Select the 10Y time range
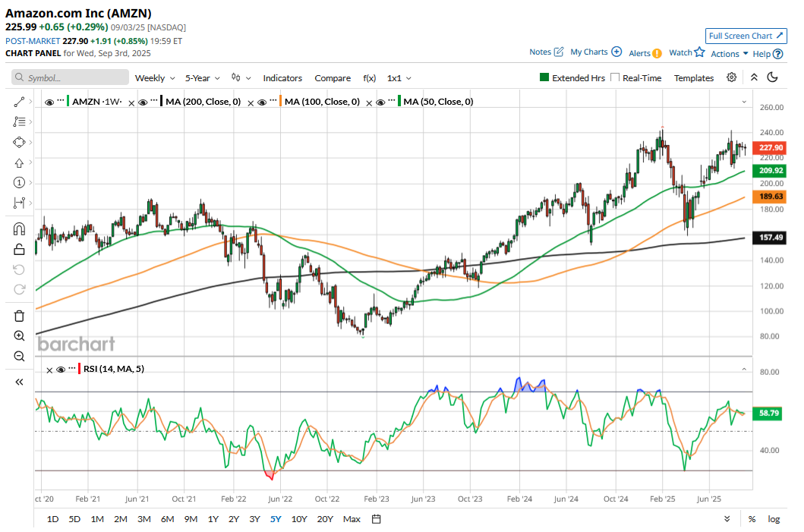804x532 pixels. [x=299, y=519]
